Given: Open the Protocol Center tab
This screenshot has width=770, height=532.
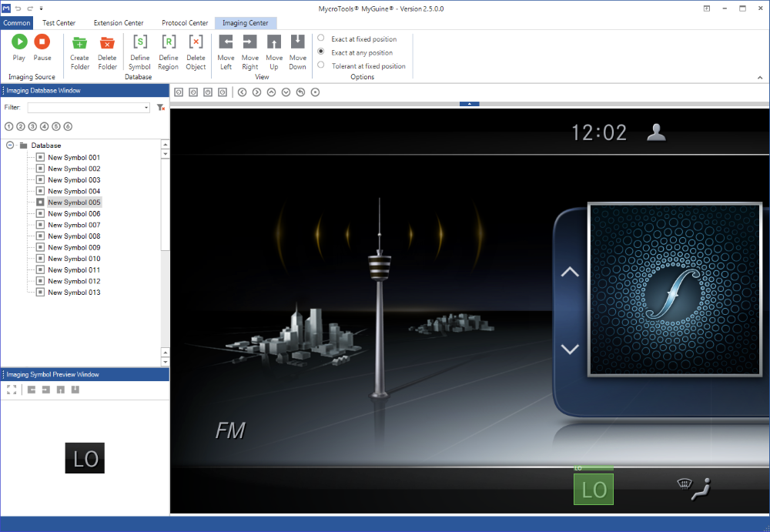Looking at the screenshot, I should point(185,23).
